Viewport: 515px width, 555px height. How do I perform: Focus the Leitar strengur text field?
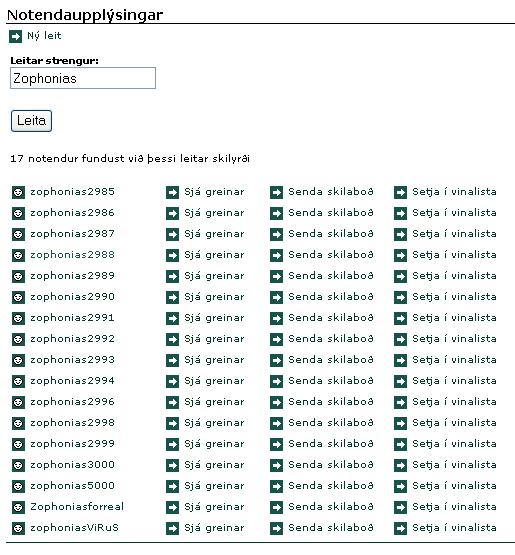pos(83,78)
